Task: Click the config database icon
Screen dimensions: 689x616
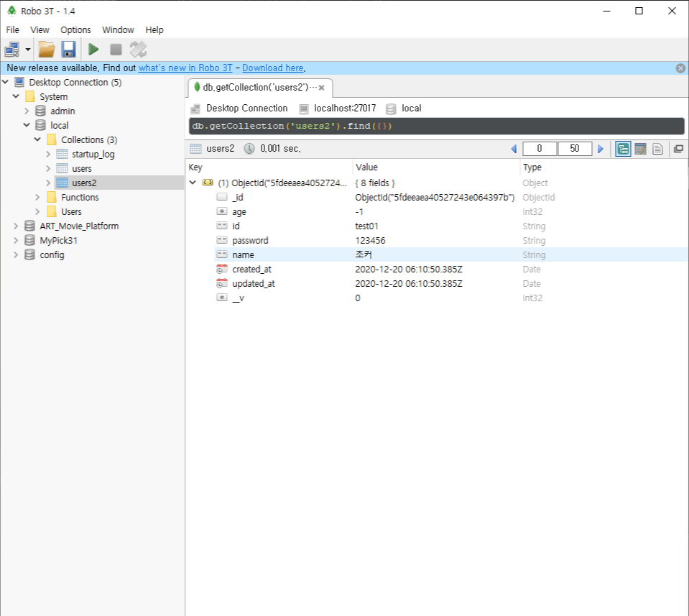Action: pos(30,254)
